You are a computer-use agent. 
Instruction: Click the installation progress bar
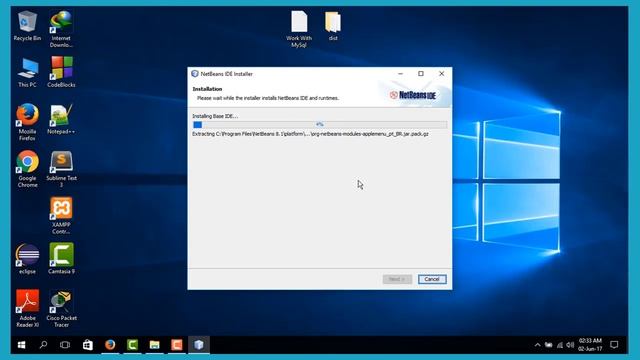tap(320, 124)
